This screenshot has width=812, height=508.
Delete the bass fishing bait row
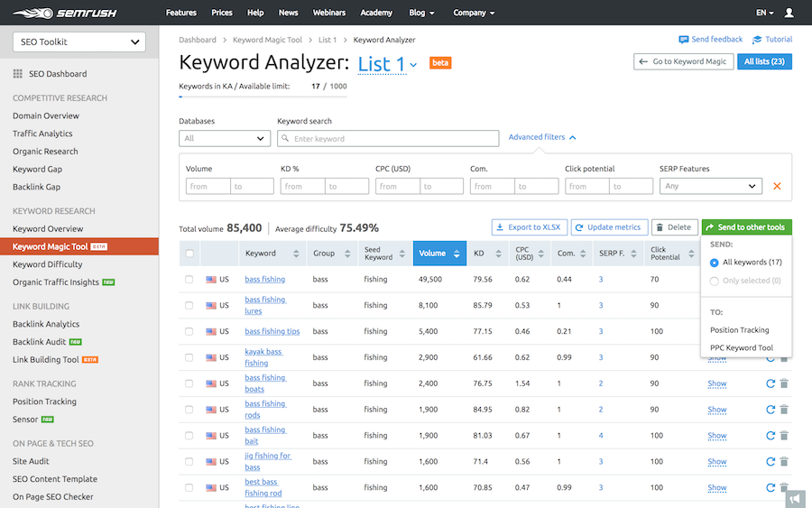click(784, 436)
